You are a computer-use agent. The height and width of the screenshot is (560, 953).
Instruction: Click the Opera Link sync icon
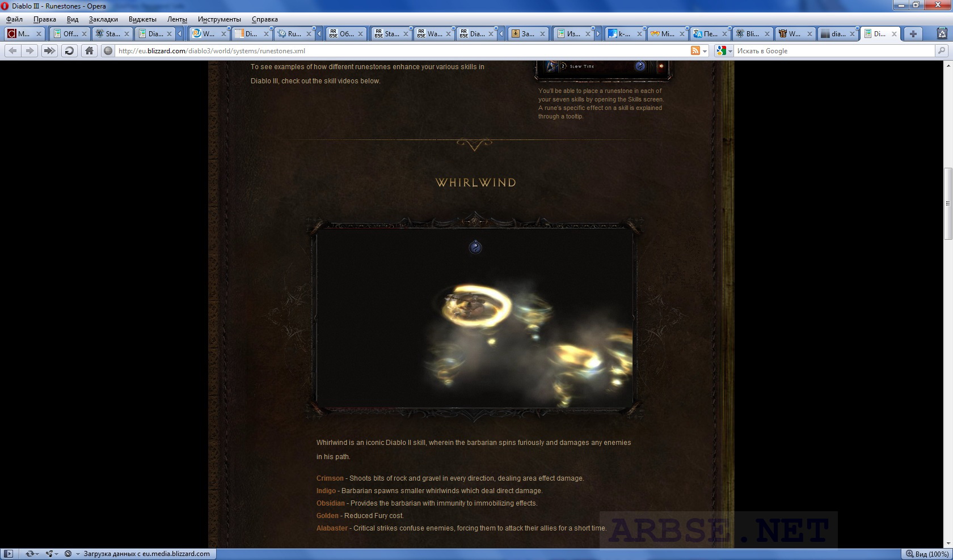point(31,554)
